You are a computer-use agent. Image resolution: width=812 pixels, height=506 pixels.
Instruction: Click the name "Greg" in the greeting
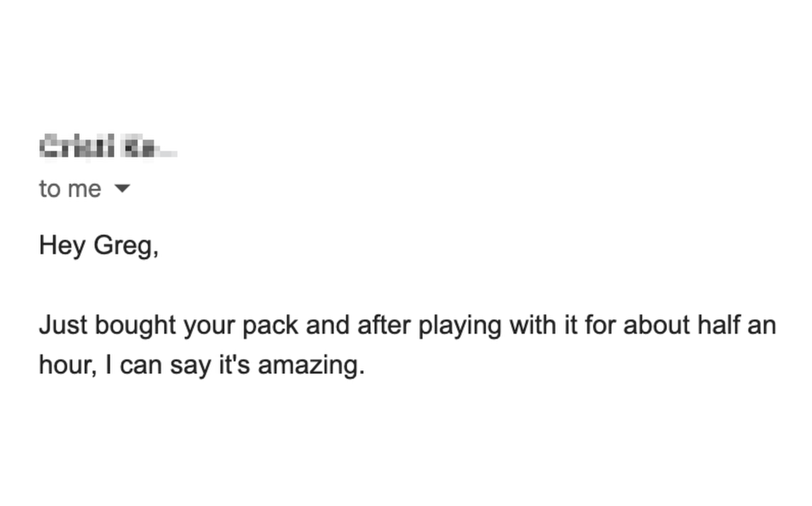tap(123, 246)
